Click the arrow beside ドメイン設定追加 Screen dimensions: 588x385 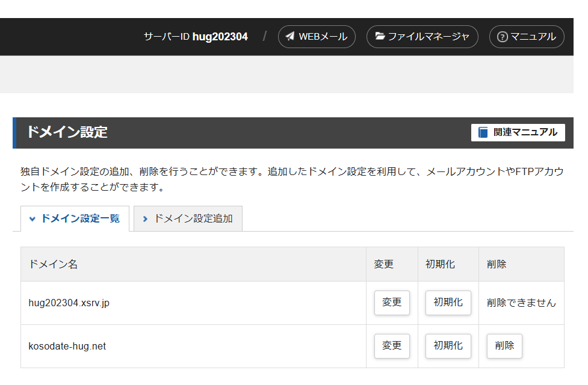[145, 219]
